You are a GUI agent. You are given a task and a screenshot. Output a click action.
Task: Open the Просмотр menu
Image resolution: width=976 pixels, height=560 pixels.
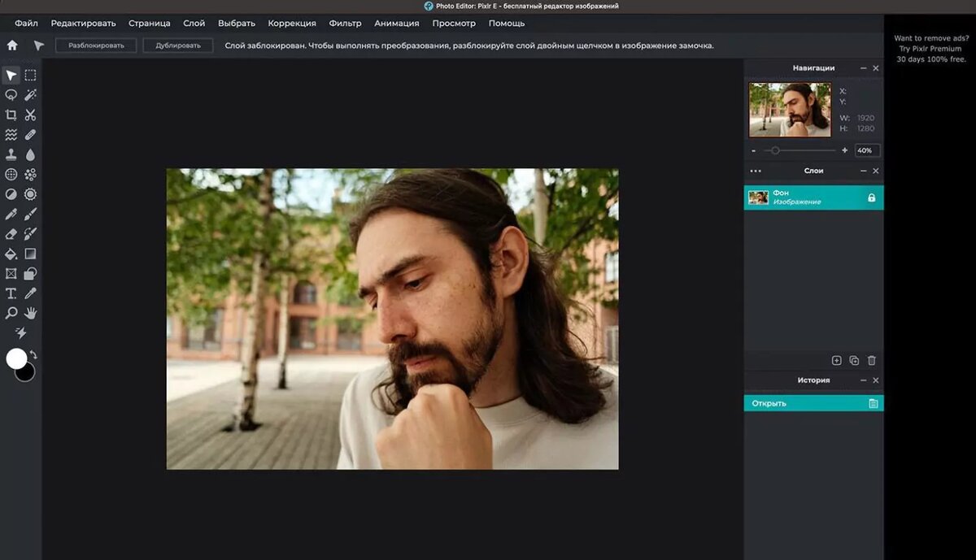point(454,24)
